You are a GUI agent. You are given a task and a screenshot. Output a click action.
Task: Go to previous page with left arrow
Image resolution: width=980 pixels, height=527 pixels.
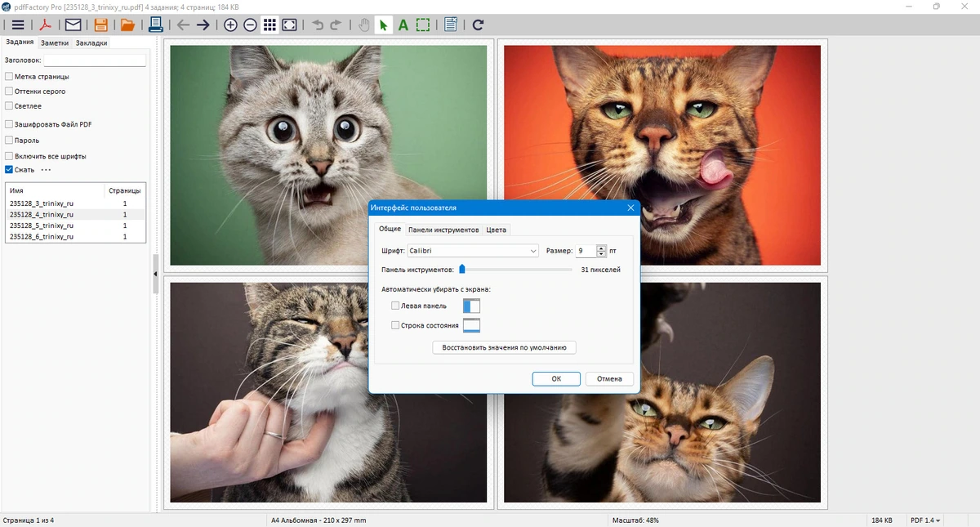[x=183, y=25]
